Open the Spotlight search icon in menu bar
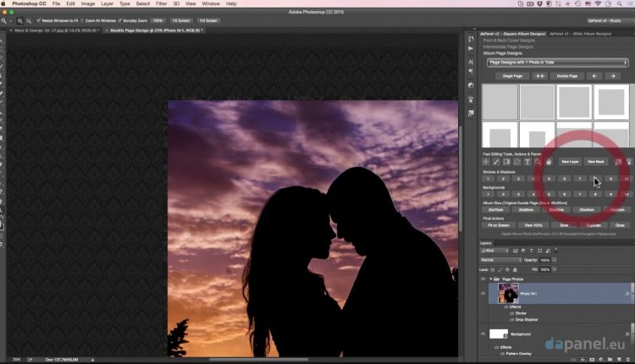The height and width of the screenshot is (364, 635). tap(620, 3)
